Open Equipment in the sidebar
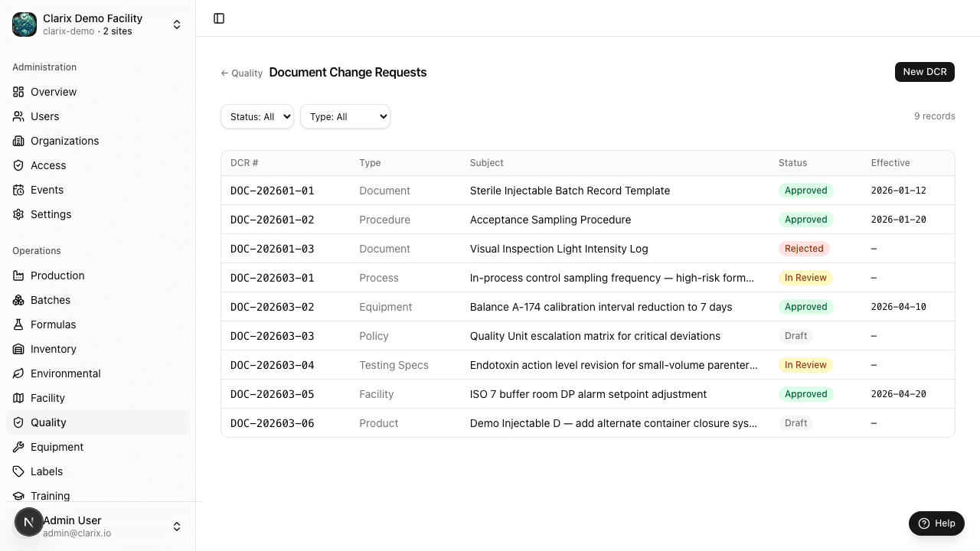 [x=97, y=447]
